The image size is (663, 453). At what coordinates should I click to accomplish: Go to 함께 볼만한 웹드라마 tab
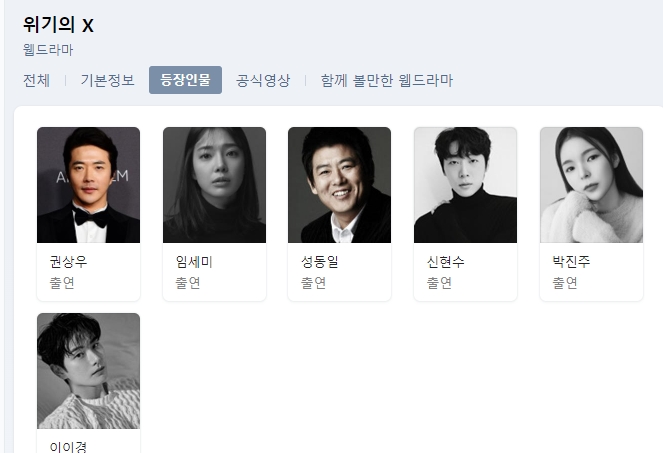click(x=386, y=80)
